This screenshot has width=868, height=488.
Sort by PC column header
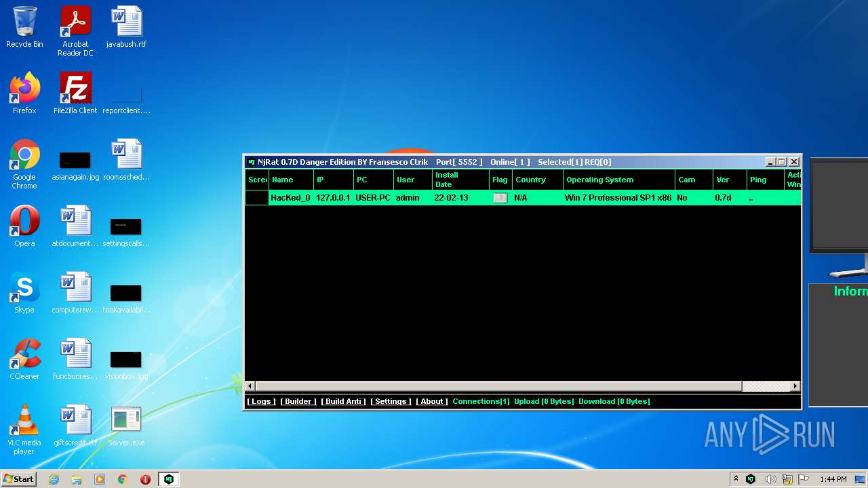click(x=374, y=180)
